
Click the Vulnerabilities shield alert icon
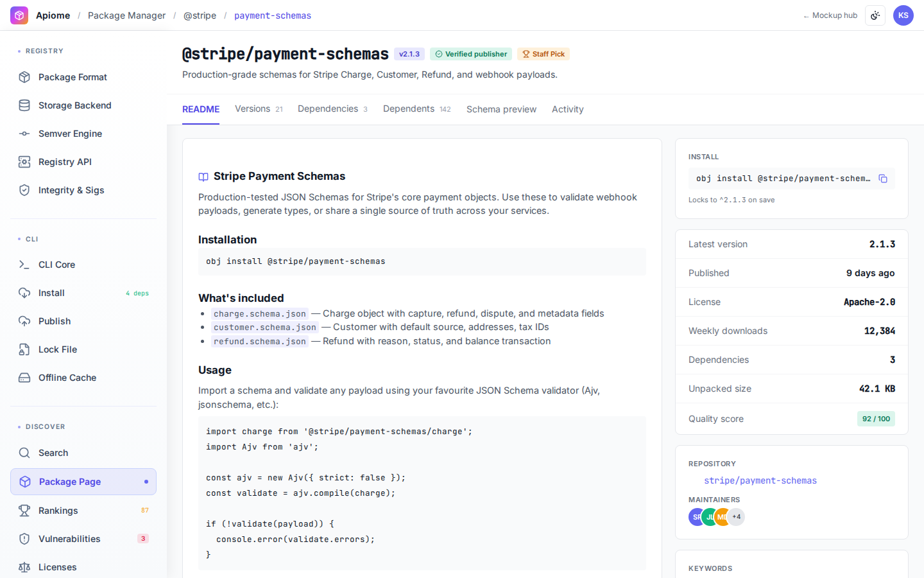(24, 539)
